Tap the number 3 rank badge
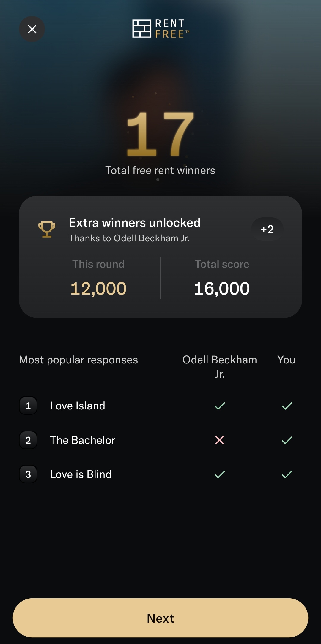The image size is (321, 644). (28, 474)
